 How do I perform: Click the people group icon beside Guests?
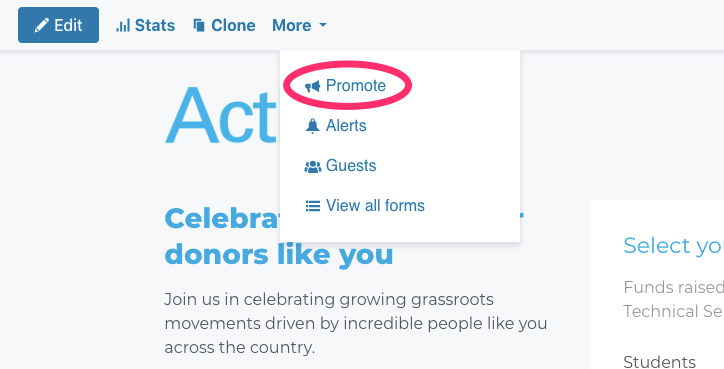[x=313, y=166]
